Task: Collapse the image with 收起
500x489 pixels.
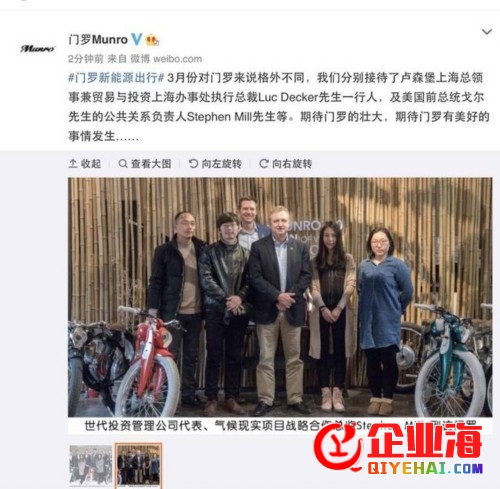Action: [85, 164]
